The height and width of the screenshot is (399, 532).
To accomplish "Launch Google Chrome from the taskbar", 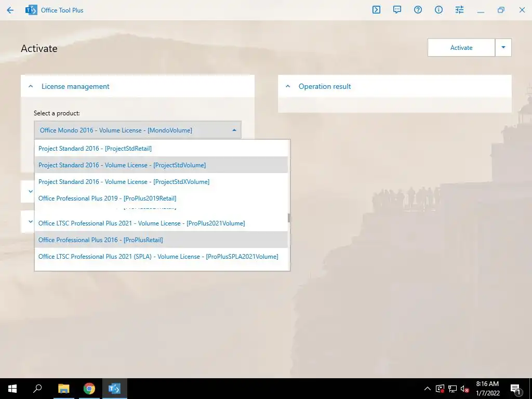I will point(89,389).
